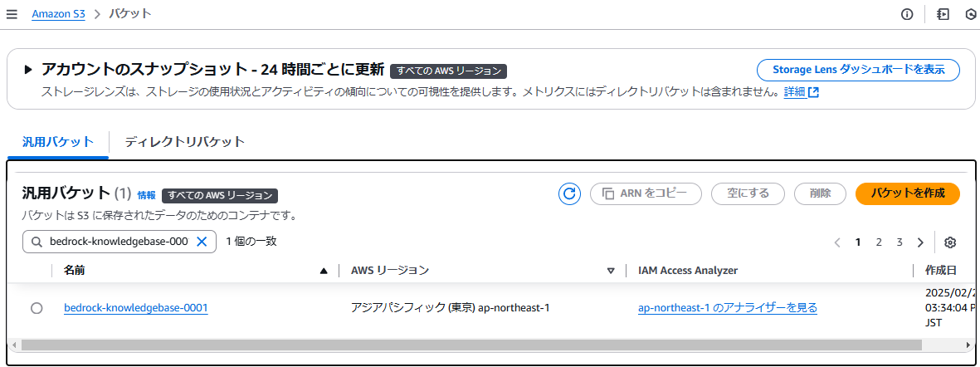Clear the bucket search text
Viewport: 980px width, 367px height.
pyautogui.click(x=202, y=242)
